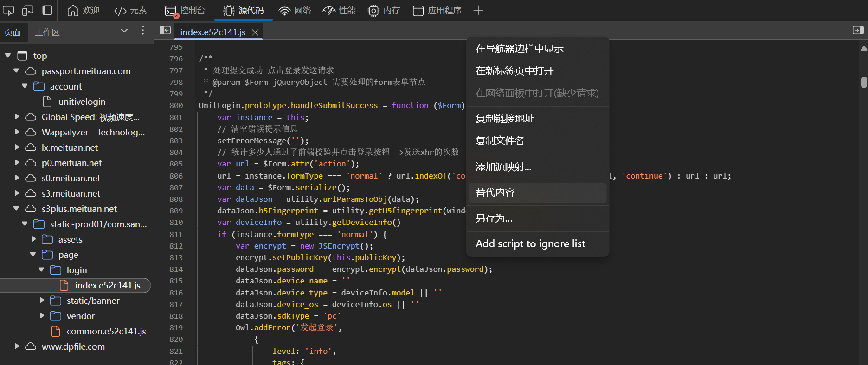Expand the assets folder
This screenshot has width=868, height=365.
[33, 239]
